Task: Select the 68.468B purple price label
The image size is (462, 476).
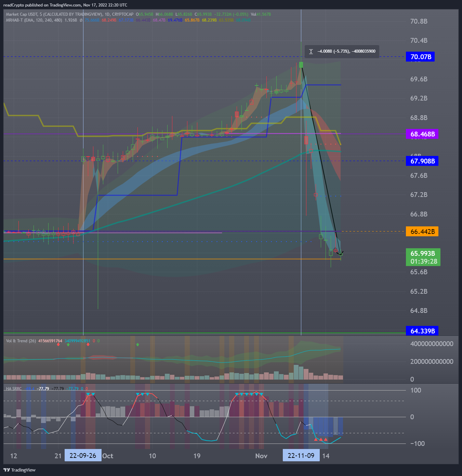Action: (422, 134)
